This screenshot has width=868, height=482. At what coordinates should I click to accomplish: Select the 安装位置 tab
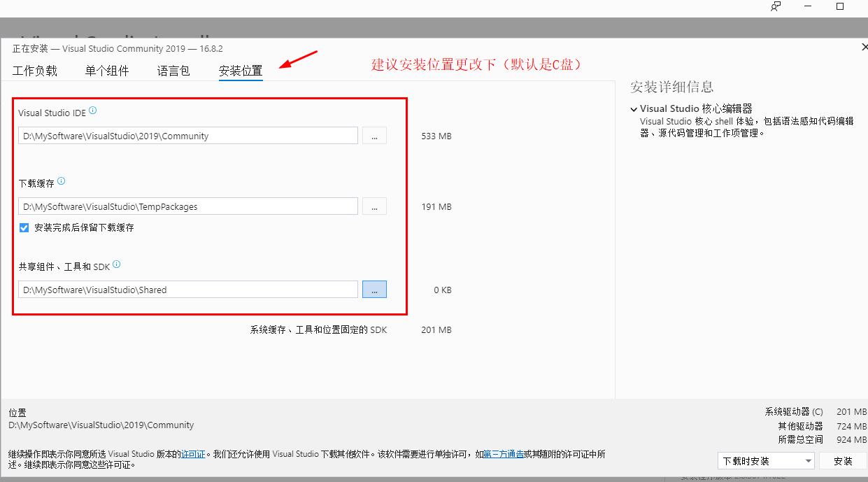(241, 71)
